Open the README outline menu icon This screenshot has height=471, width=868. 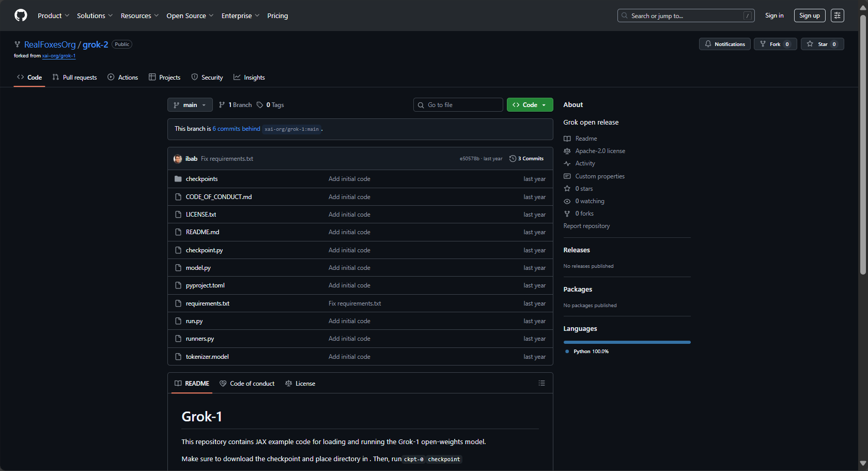click(541, 383)
